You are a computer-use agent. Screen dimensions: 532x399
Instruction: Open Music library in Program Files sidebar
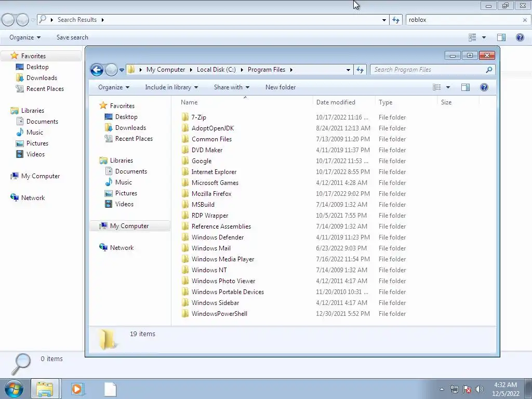[x=123, y=182]
